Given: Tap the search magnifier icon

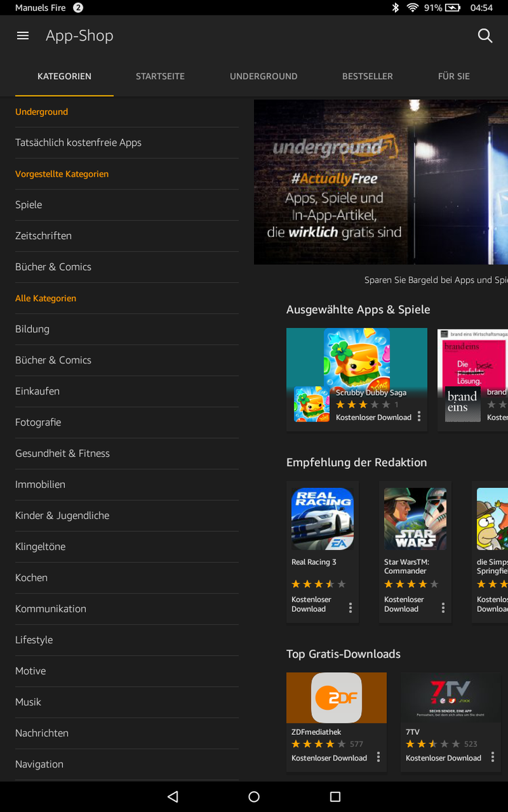Looking at the screenshot, I should [485, 36].
